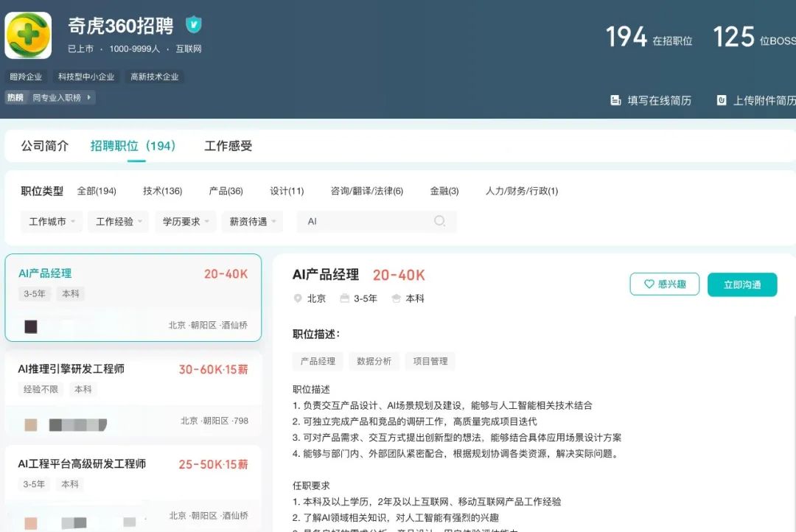
Task: Click recruiter avatar on AI产品经理 card
Action: coord(31,326)
